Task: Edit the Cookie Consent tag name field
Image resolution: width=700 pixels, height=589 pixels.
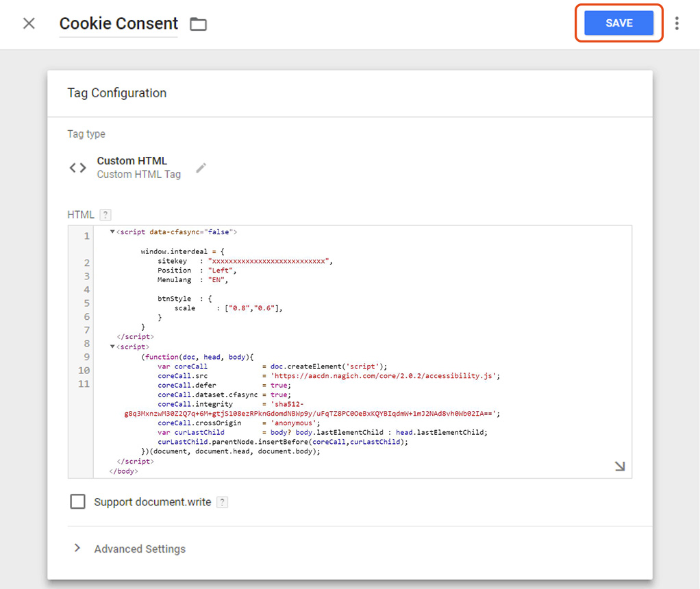Action: (x=118, y=24)
